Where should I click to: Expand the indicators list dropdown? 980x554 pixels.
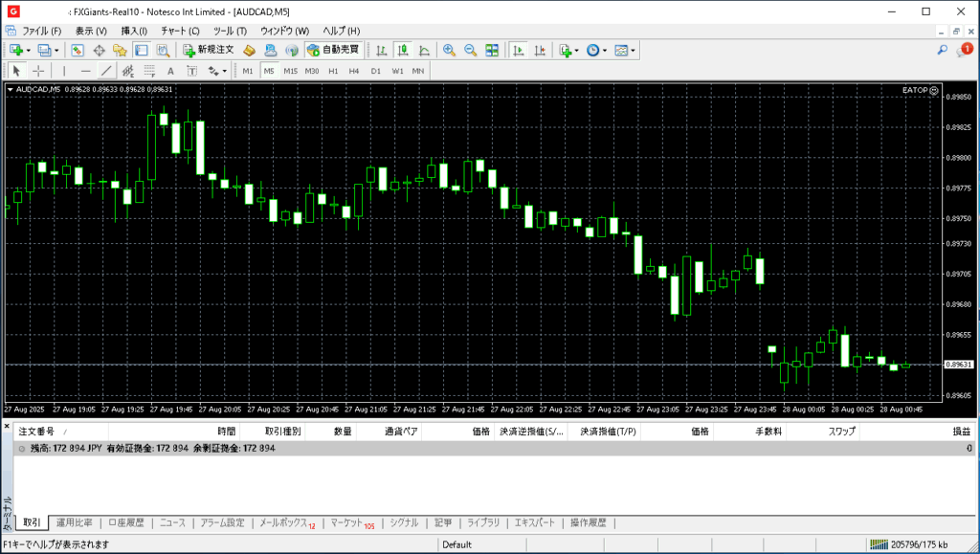click(x=577, y=50)
